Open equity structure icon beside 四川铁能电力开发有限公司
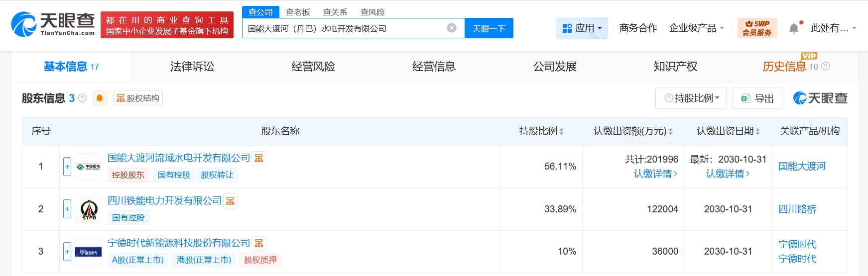Viewport: 868px width, 276px height. [230, 201]
